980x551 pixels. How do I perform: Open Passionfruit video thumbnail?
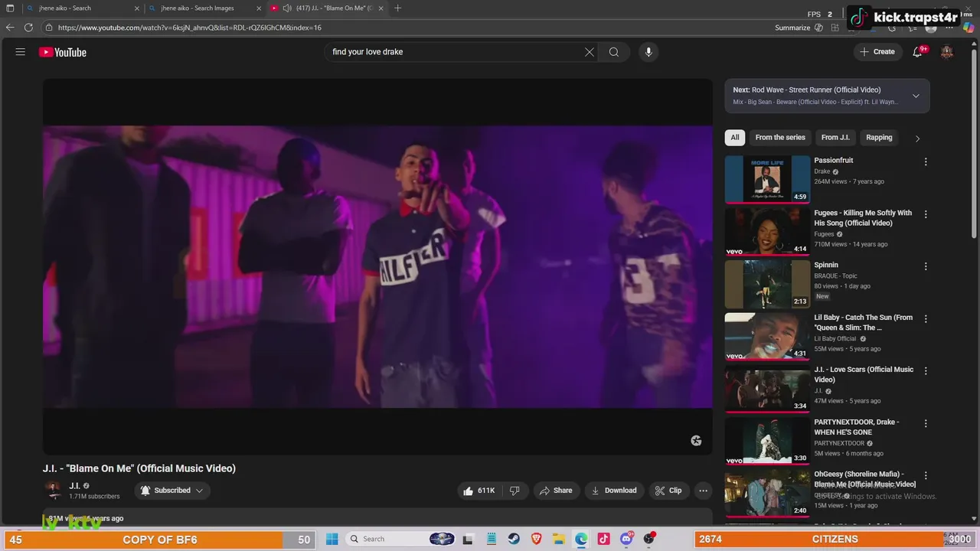(x=767, y=179)
